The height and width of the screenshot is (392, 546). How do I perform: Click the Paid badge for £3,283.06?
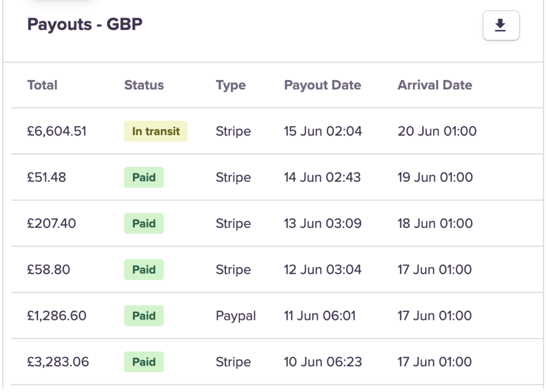click(x=144, y=362)
